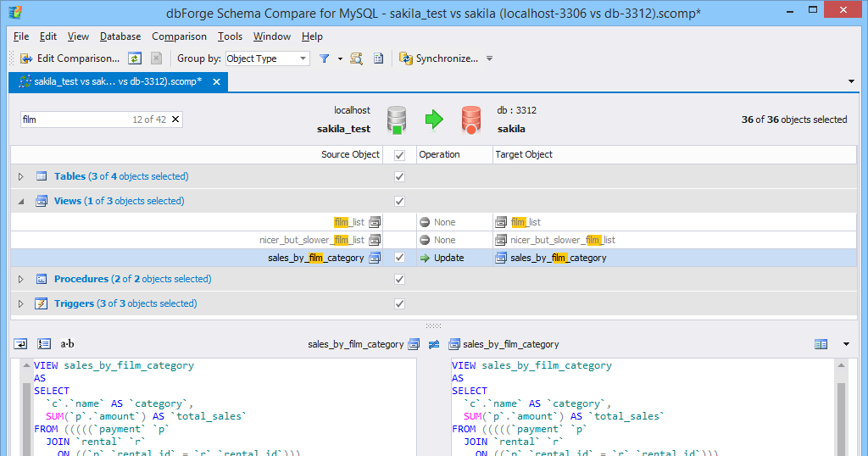Screen dimensions: 868x456
Task: Toggle the Tables group checkbox
Action: [399, 176]
